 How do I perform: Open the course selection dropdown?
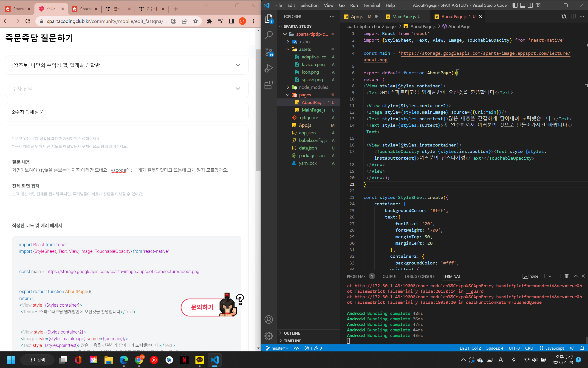[x=127, y=65]
